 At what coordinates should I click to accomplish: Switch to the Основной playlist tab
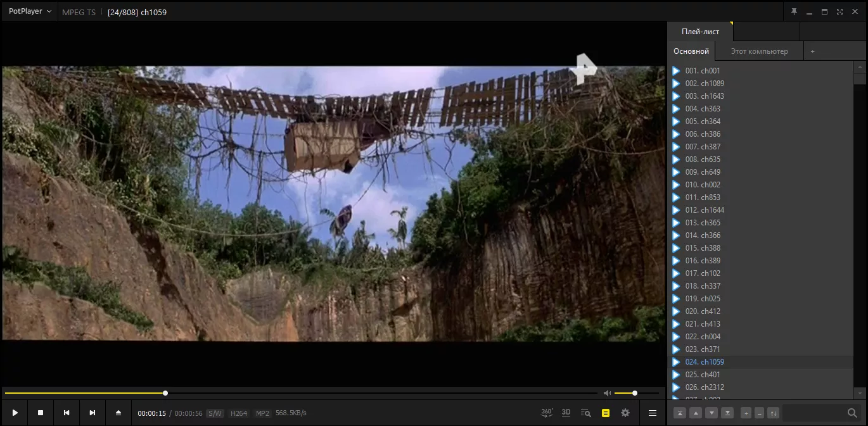(x=691, y=51)
